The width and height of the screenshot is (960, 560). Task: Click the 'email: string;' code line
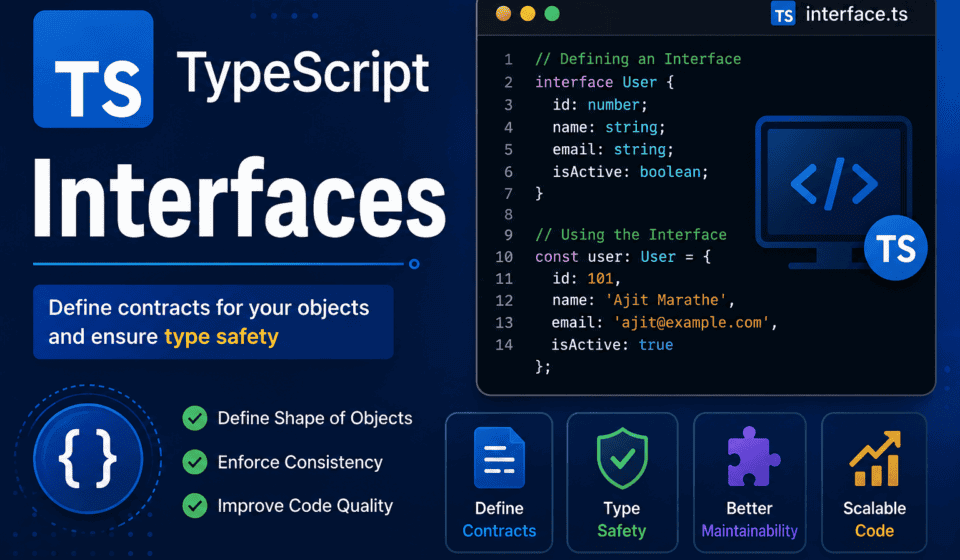(613, 149)
